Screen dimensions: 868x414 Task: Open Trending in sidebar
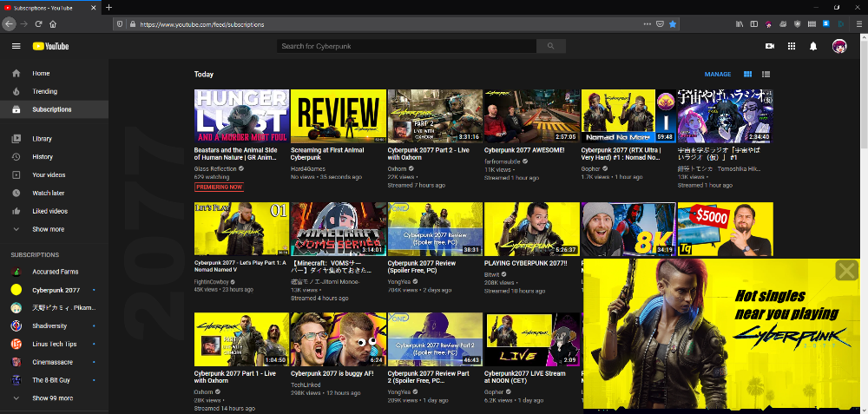(x=54, y=91)
